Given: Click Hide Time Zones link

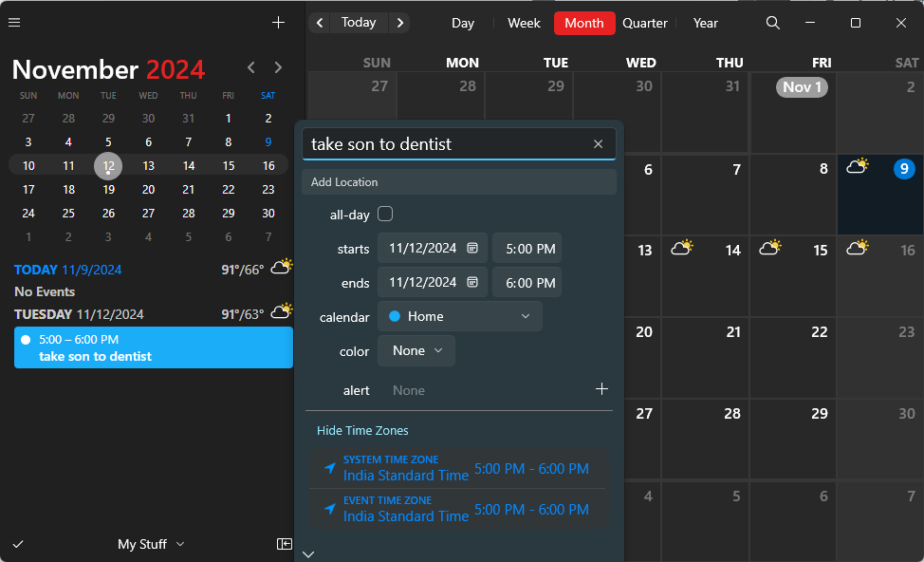Looking at the screenshot, I should pos(362,431).
